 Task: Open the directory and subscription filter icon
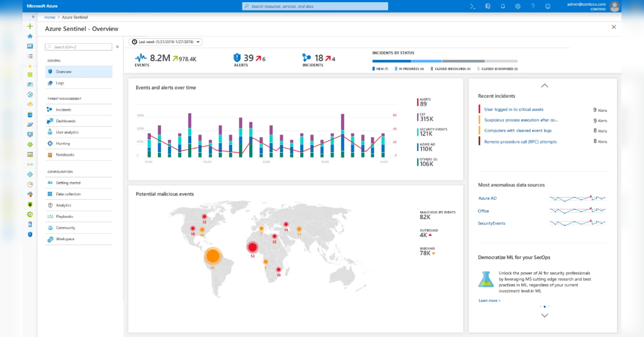[x=488, y=6]
